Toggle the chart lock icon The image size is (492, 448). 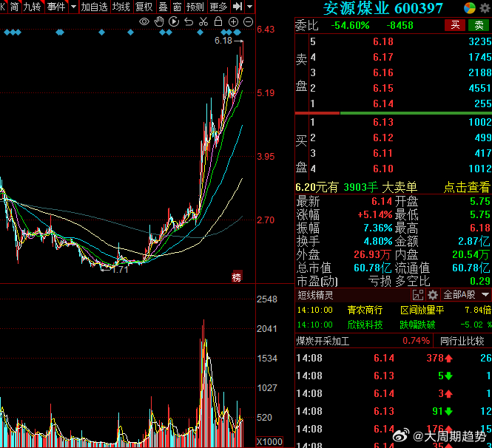[x=217, y=21]
